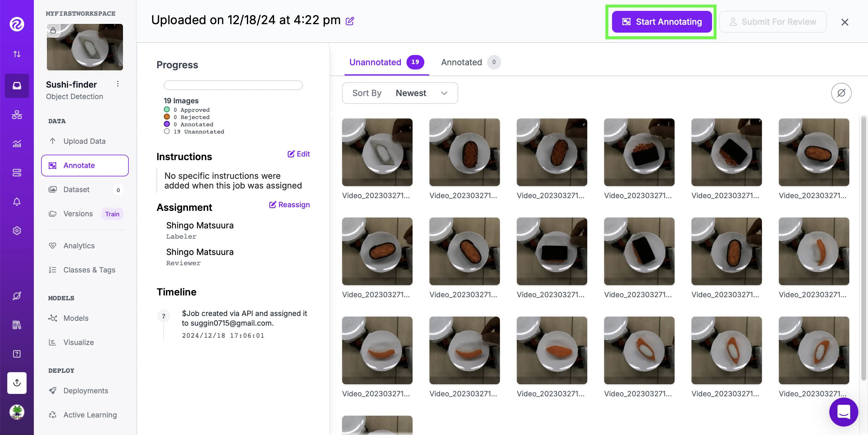Open the Sort By Newest dropdown
This screenshot has width=868, height=435.
coord(400,93)
